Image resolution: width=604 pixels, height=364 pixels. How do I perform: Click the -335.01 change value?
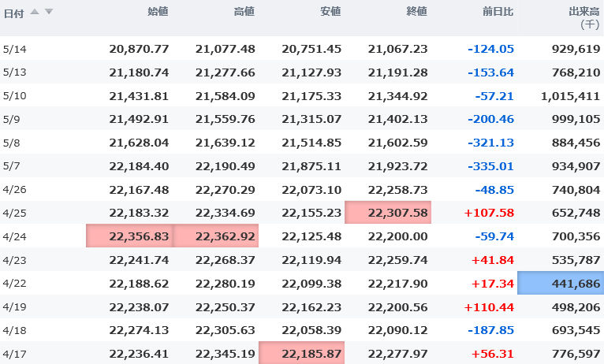[x=490, y=166]
